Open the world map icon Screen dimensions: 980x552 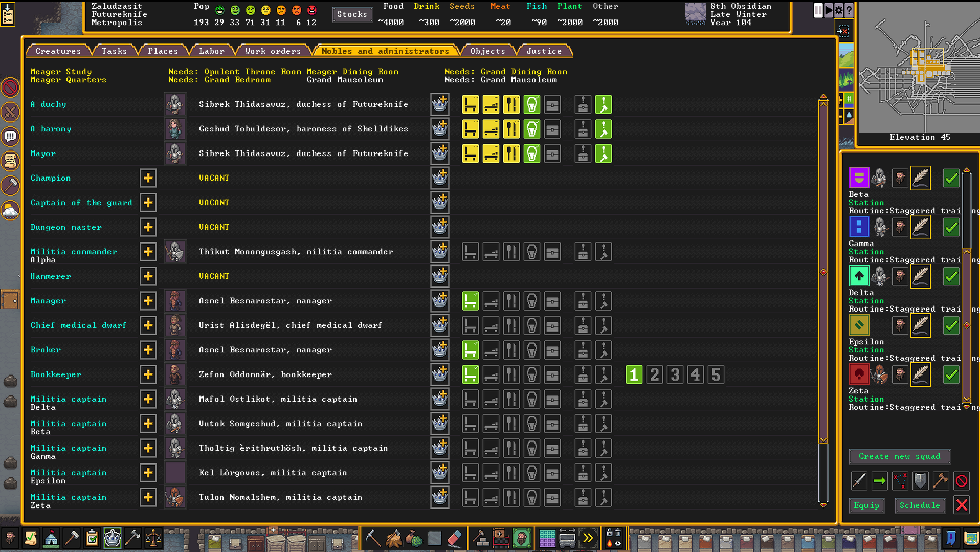coord(971,538)
